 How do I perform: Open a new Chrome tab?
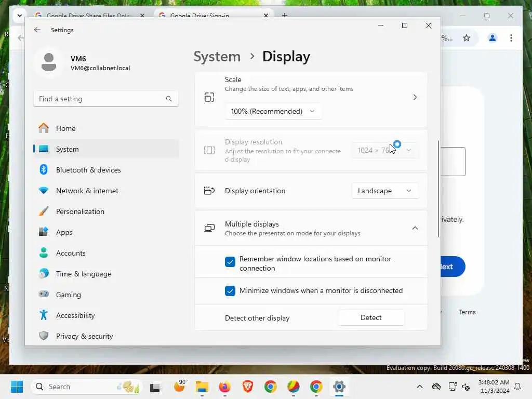pyautogui.click(x=285, y=15)
